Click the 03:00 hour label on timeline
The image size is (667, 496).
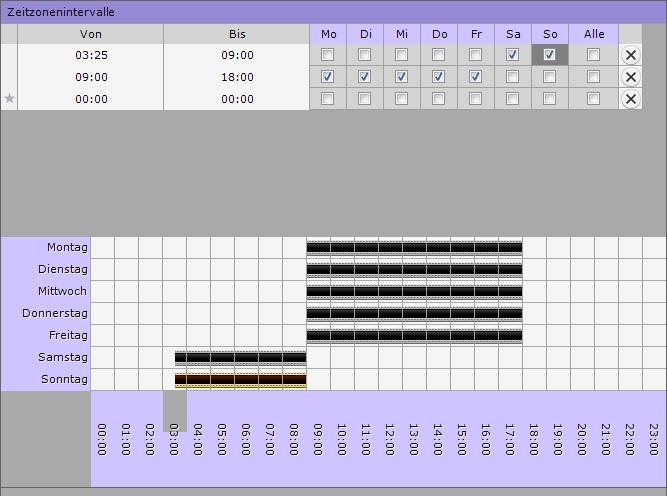point(174,439)
